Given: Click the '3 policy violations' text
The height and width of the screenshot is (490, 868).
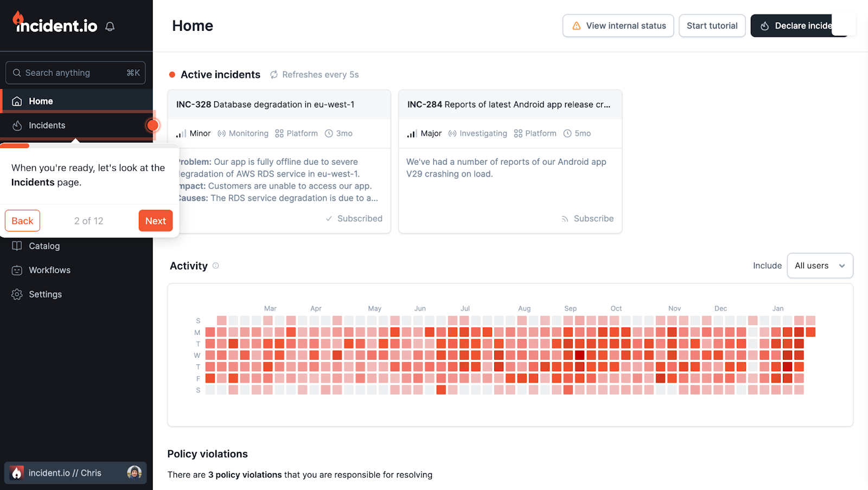Looking at the screenshot, I should 245,475.
